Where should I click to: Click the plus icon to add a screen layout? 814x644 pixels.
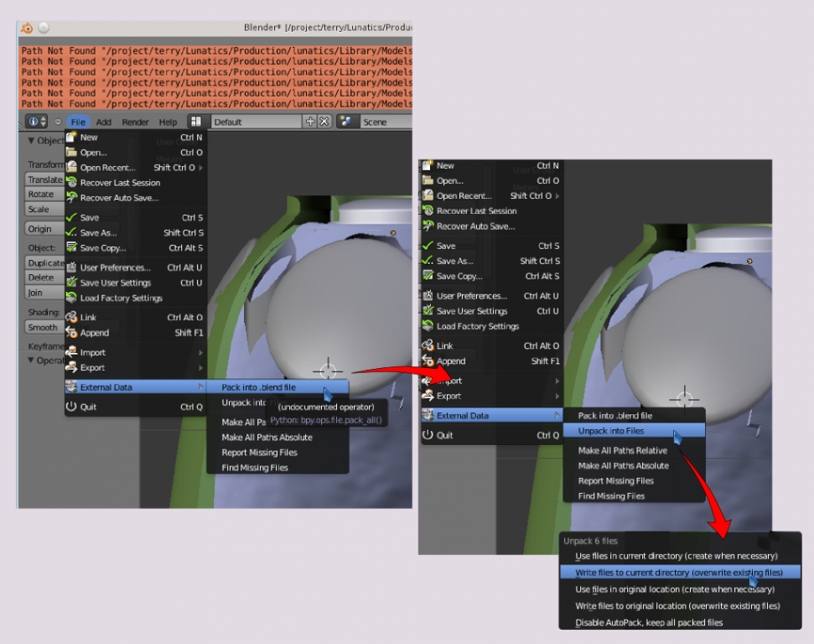click(x=310, y=122)
